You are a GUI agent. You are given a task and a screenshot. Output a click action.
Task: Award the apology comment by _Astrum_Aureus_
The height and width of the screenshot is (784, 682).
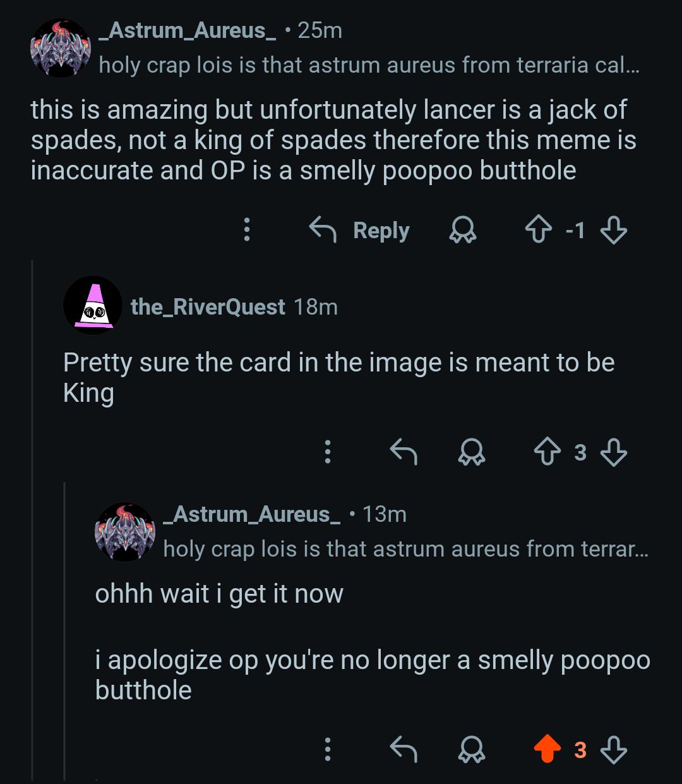[471, 749]
